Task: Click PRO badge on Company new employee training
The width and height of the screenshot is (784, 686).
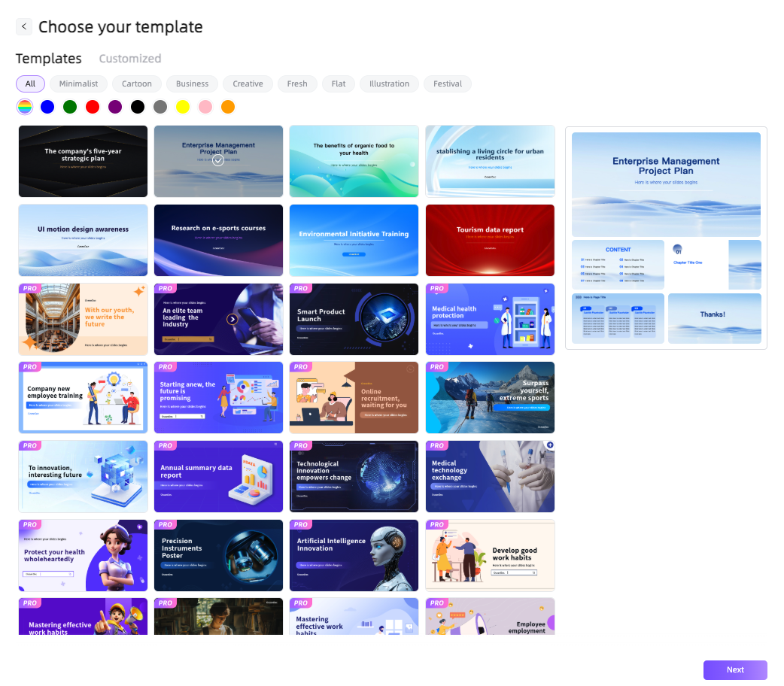Action: pos(30,367)
